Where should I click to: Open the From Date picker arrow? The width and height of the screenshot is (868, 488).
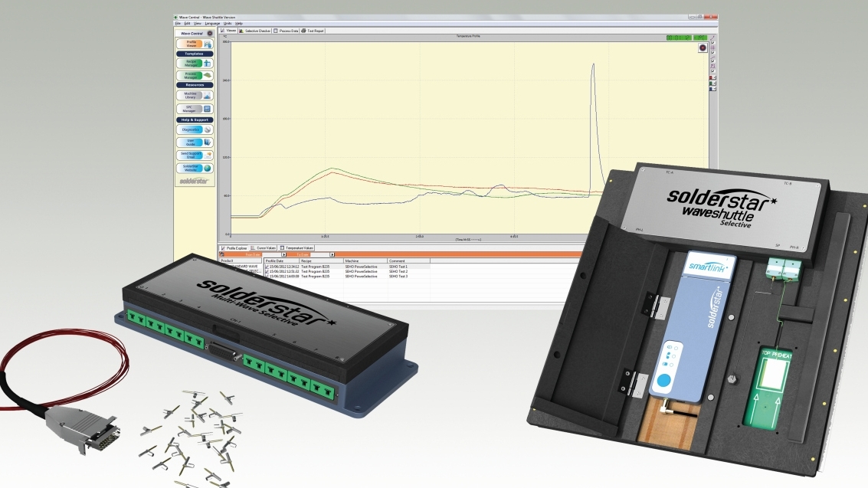click(284, 254)
